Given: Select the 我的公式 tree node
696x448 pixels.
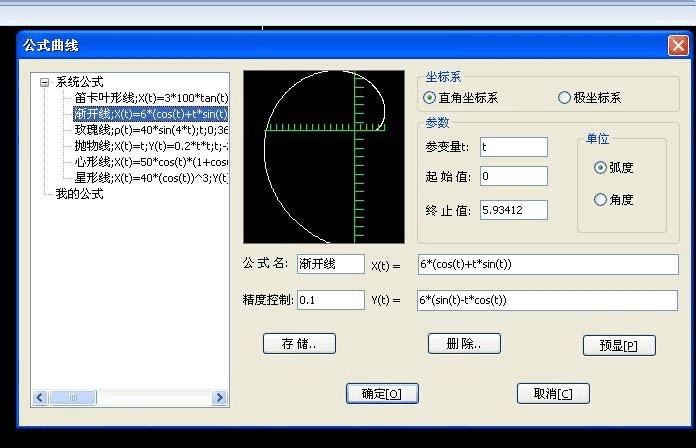Looking at the screenshot, I should click(x=79, y=194).
